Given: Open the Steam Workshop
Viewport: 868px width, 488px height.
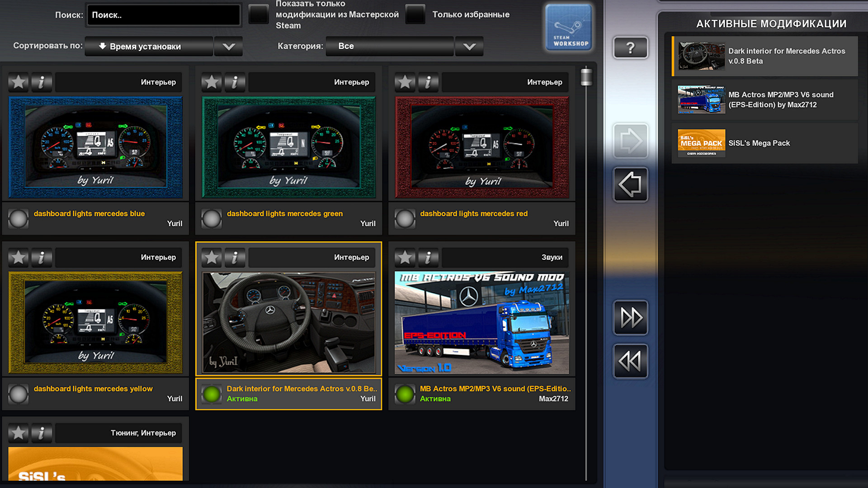Looking at the screenshot, I should pos(569,27).
